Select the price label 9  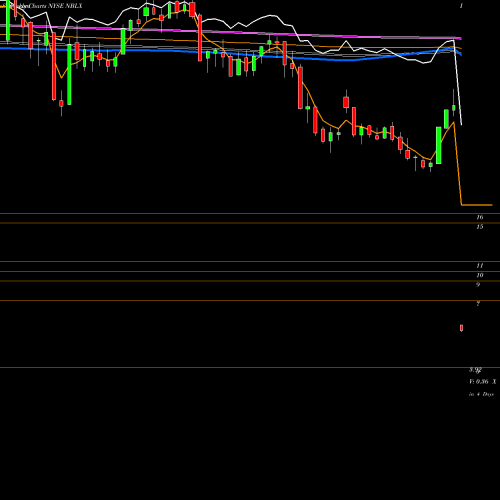point(478,285)
